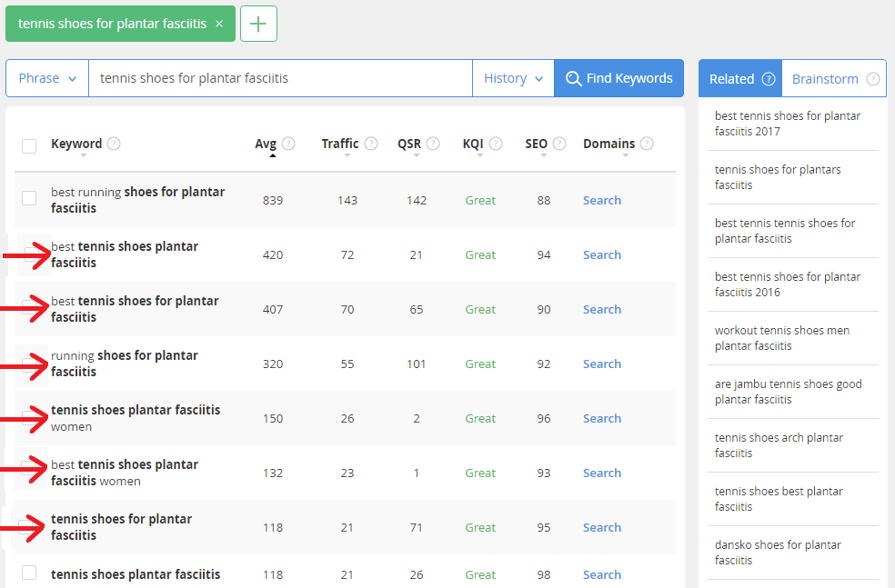The height and width of the screenshot is (588, 895).
Task: Expand the History dropdown
Action: [512, 78]
